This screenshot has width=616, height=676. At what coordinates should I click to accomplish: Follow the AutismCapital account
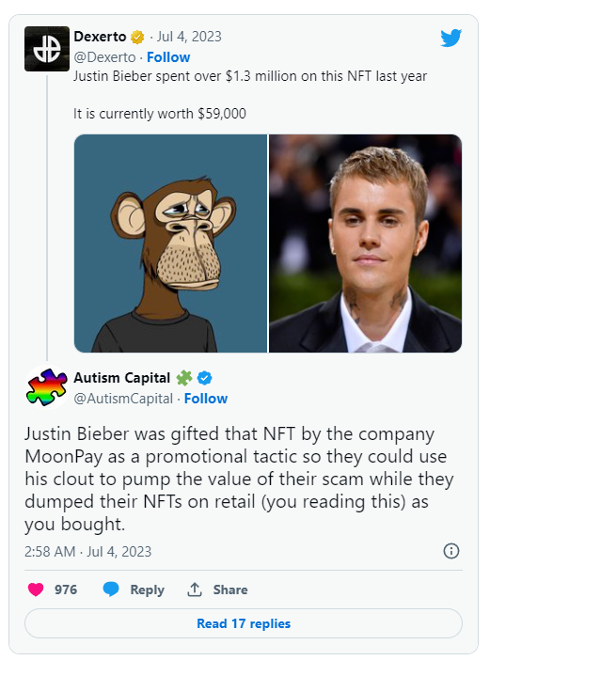tap(206, 399)
